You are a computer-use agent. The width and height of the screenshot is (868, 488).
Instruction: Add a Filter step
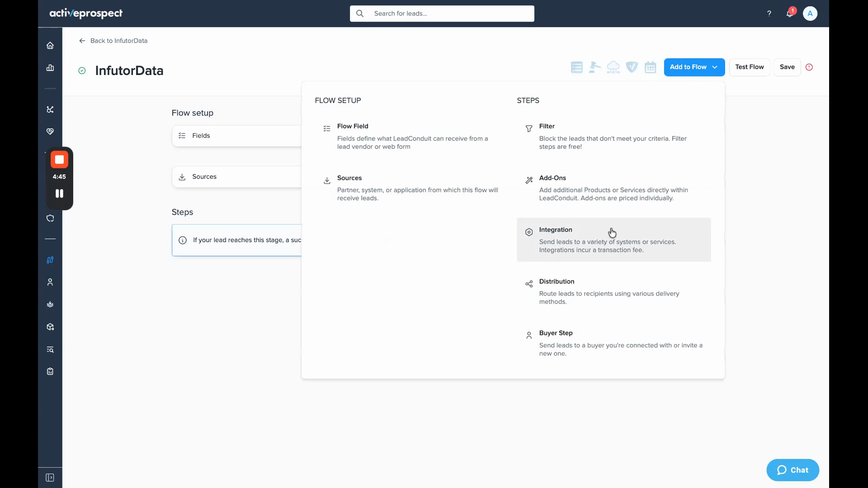tap(614, 136)
